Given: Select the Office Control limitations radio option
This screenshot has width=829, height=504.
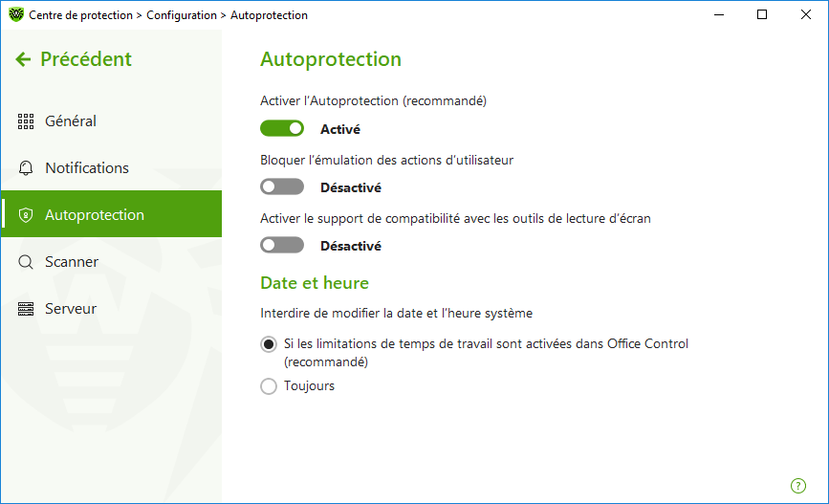Looking at the screenshot, I should 269,345.
